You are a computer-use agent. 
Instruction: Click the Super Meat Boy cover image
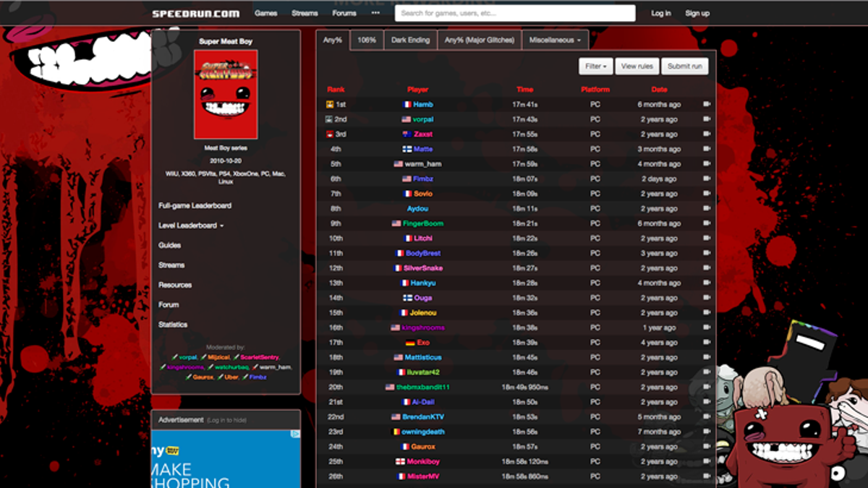(226, 95)
